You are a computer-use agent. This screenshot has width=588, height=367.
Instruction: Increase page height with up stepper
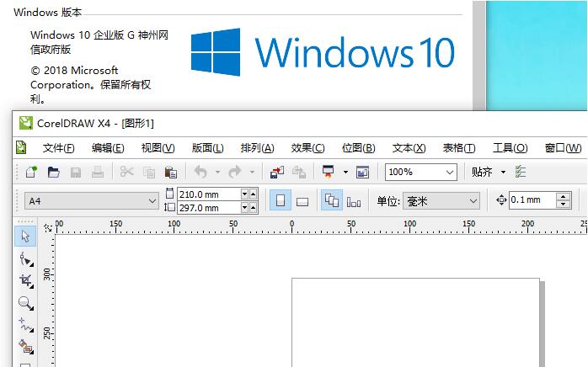[x=253, y=208]
